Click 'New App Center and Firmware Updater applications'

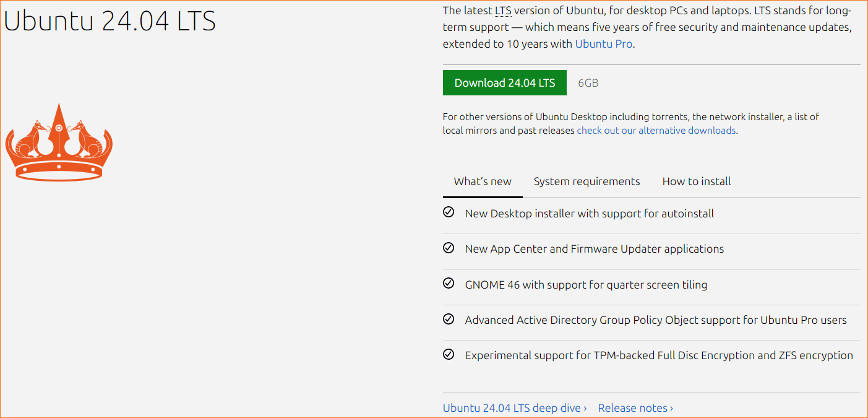[x=595, y=249]
